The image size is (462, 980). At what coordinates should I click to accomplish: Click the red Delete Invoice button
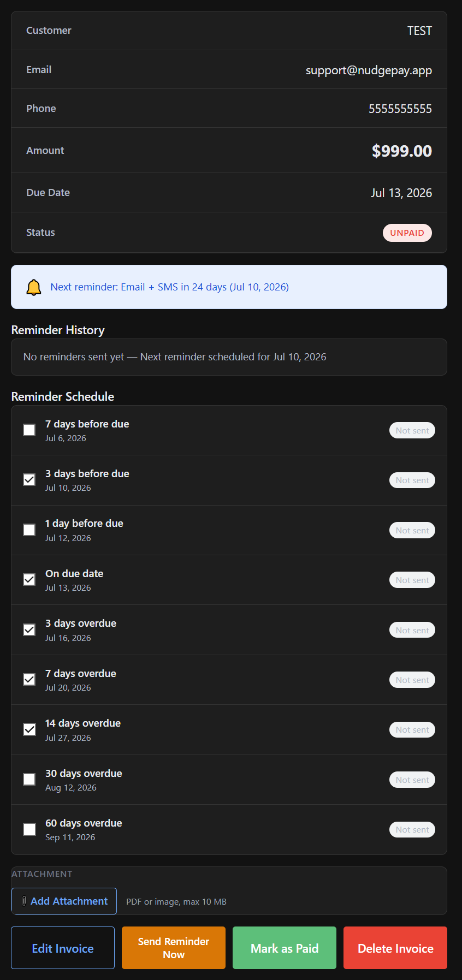[395, 948]
